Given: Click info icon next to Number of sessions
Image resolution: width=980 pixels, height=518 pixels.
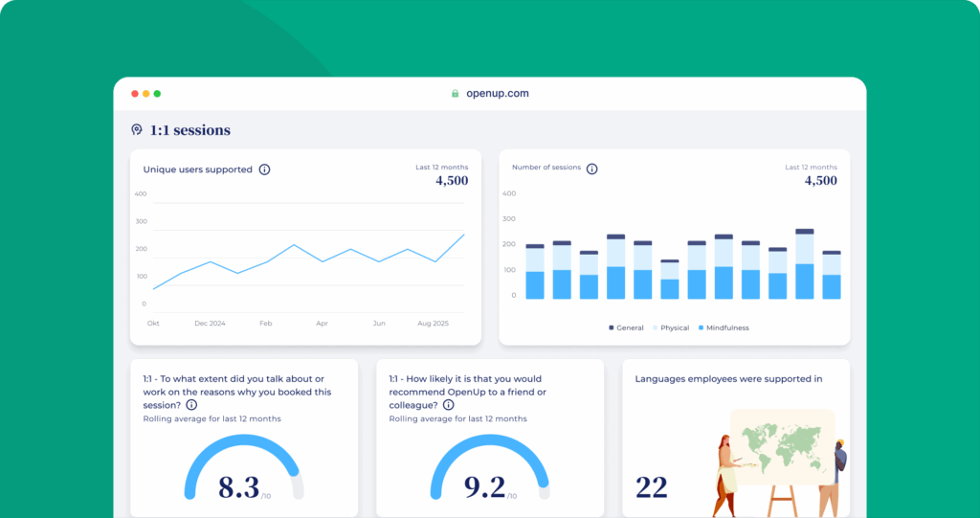Looking at the screenshot, I should (591, 169).
